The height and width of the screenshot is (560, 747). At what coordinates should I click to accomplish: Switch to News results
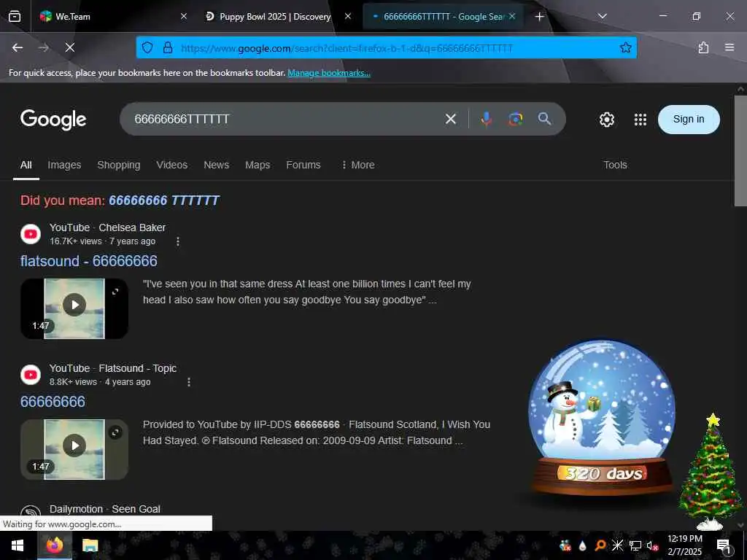216,165
